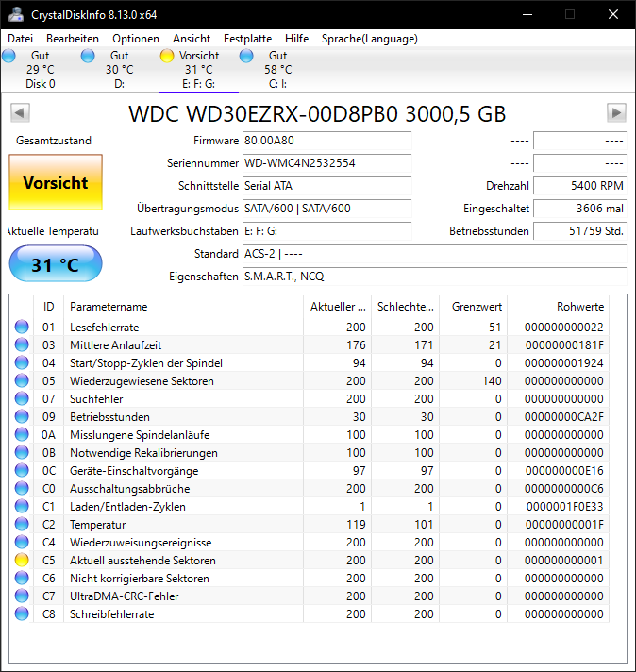Click the Parametername column header
Screen dimensions: 636x672
(x=183, y=307)
